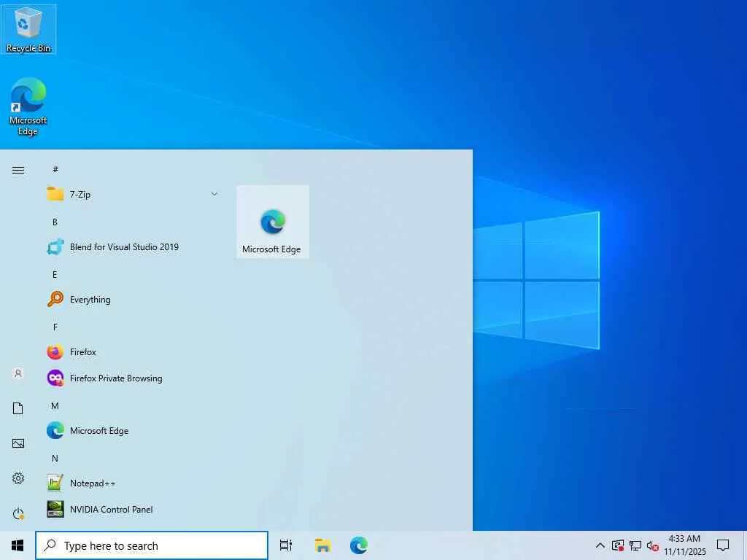The width and height of the screenshot is (747, 560).
Task: Click the M letter header
Action: point(55,405)
